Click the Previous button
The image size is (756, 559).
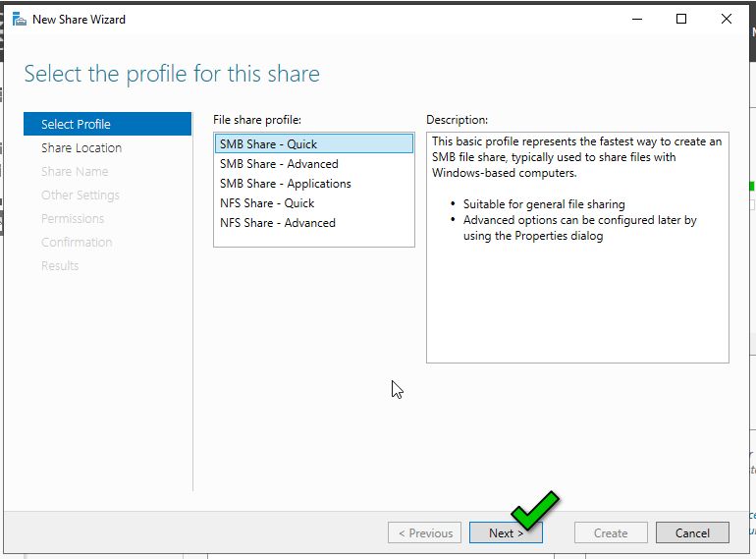(x=425, y=533)
